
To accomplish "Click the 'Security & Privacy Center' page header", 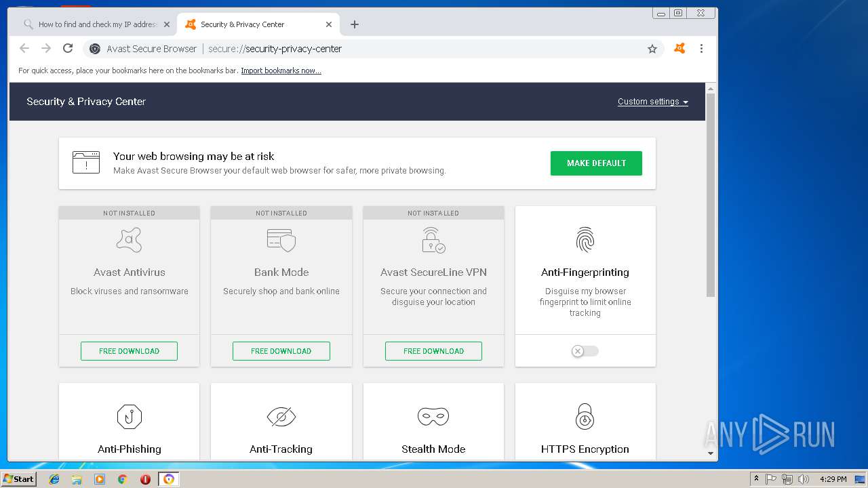I will click(x=86, y=102).
